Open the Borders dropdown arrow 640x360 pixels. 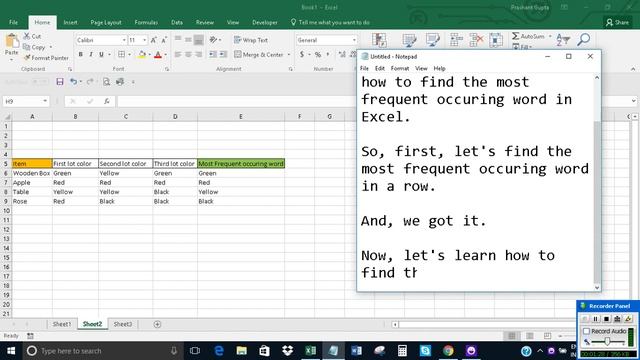tap(130, 55)
